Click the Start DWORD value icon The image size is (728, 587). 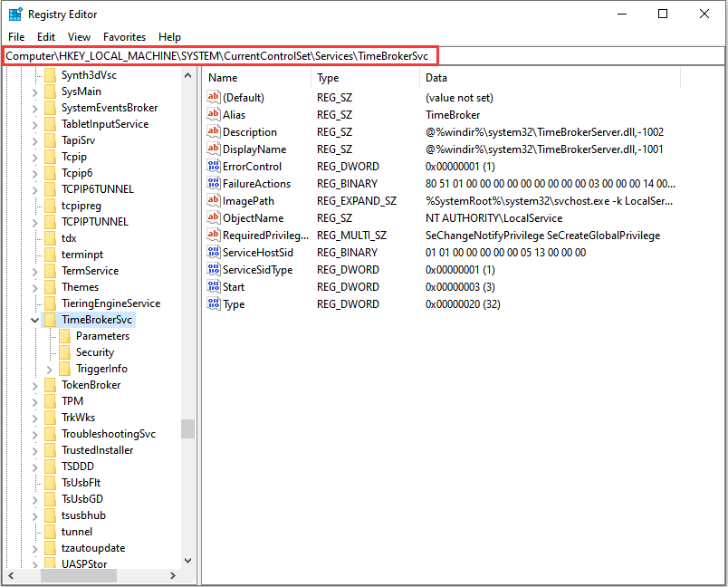pos(214,286)
